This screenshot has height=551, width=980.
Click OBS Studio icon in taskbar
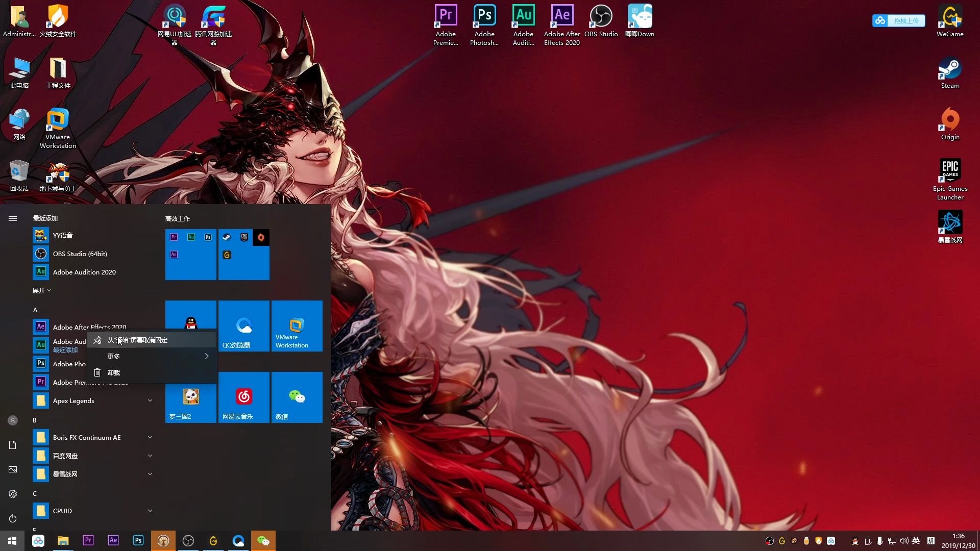(188, 540)
